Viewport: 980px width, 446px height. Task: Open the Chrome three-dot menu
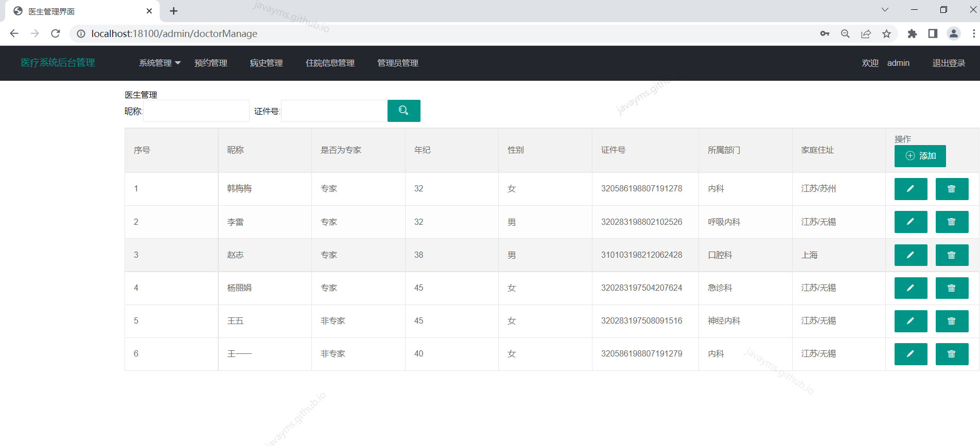(x=973, y=33)
